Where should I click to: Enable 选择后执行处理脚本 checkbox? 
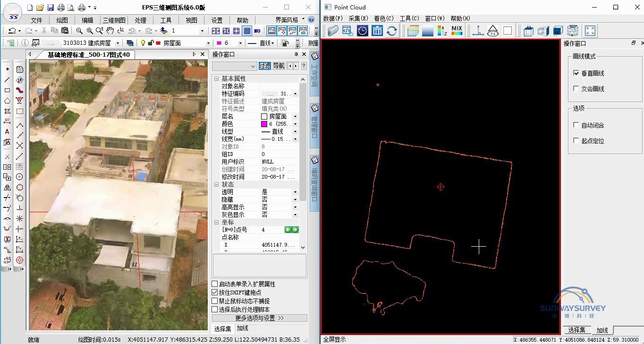pyautogui.click(x=215, y=310)
